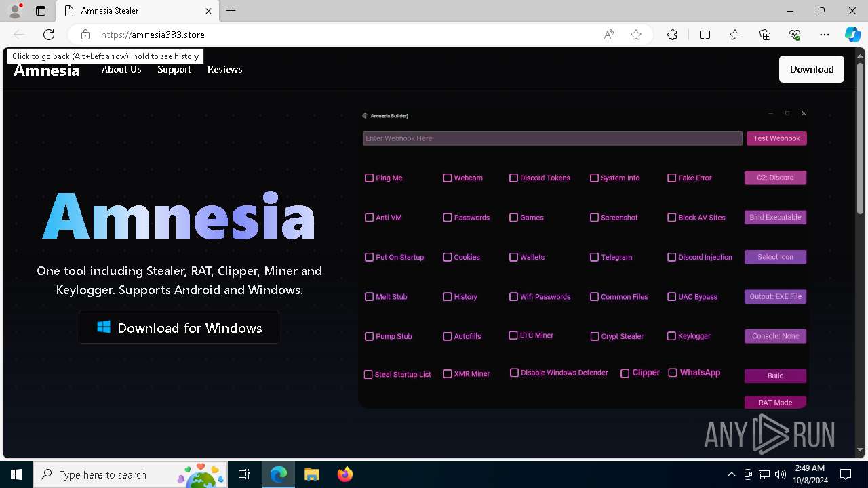Click the scroll down arrow
This screenshot has width=868, height=488.
click(861, 449)
